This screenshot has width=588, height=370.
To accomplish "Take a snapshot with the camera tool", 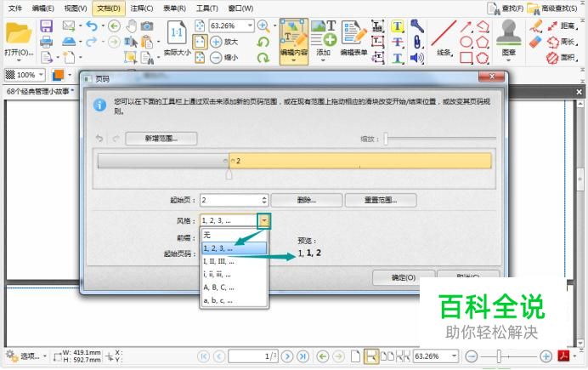I will (x=147, y=26).
